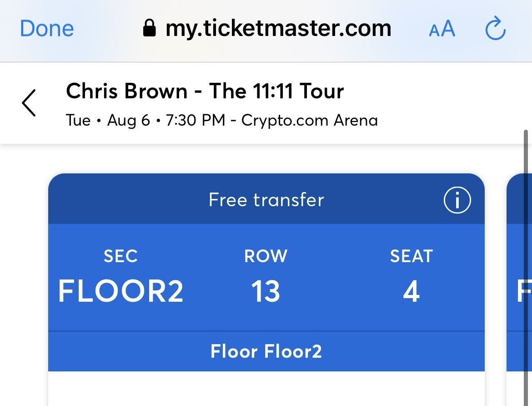Tap the Free transfer banner

point(266,199)
